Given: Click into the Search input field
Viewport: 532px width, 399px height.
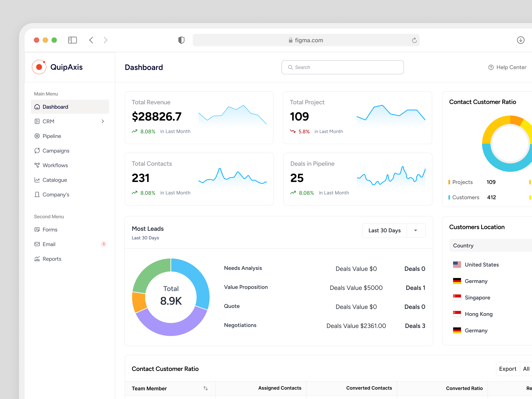Looking at the screenshot, I should [342, 67].
